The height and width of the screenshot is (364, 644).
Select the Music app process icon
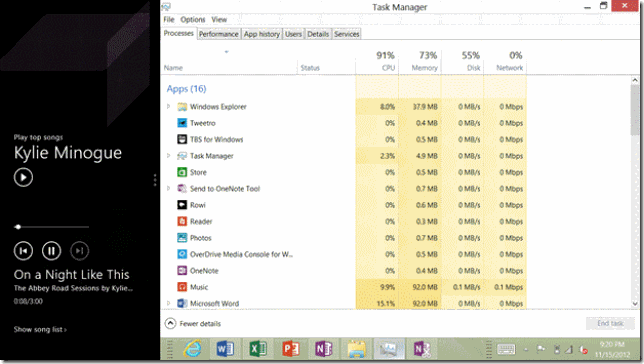182,287
